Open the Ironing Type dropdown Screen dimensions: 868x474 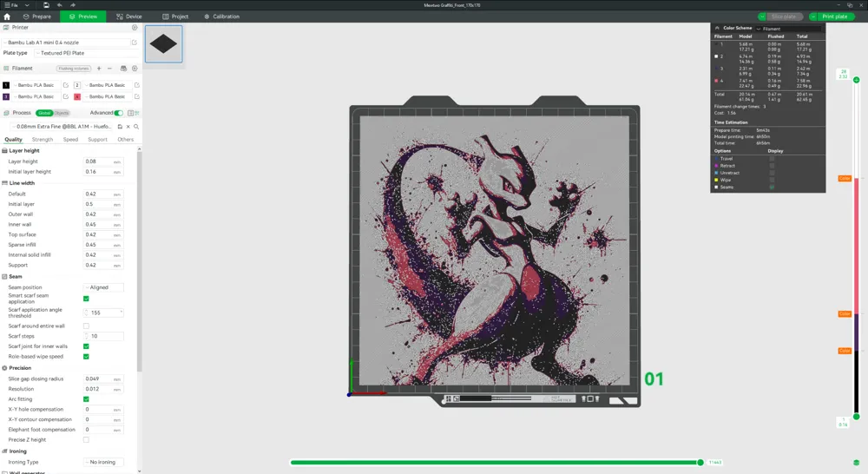click(x=103, y=462)
